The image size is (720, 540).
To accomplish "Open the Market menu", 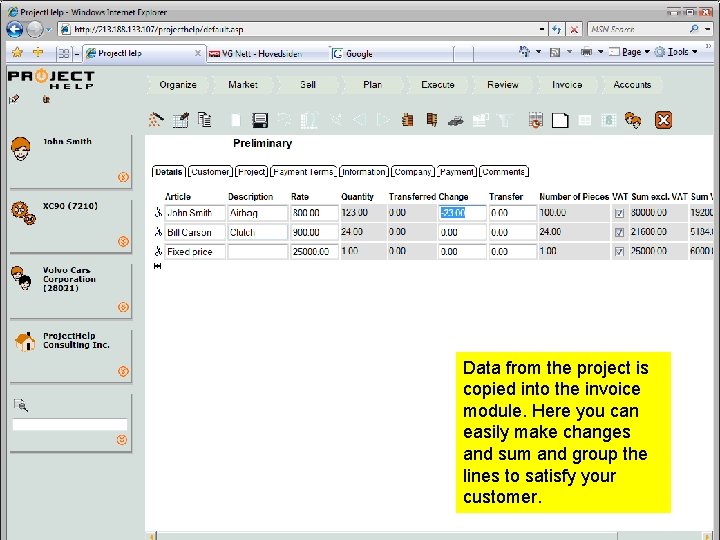I will point(243,84).
